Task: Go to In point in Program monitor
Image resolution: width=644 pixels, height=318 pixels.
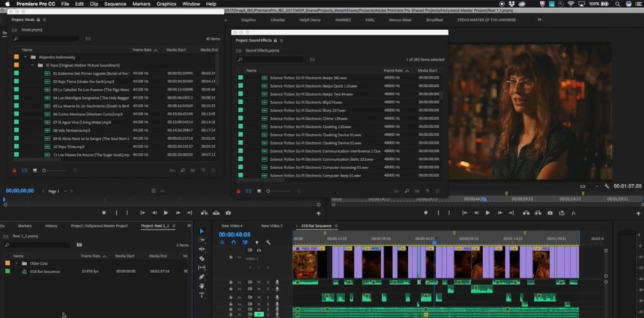Action: 464,213
